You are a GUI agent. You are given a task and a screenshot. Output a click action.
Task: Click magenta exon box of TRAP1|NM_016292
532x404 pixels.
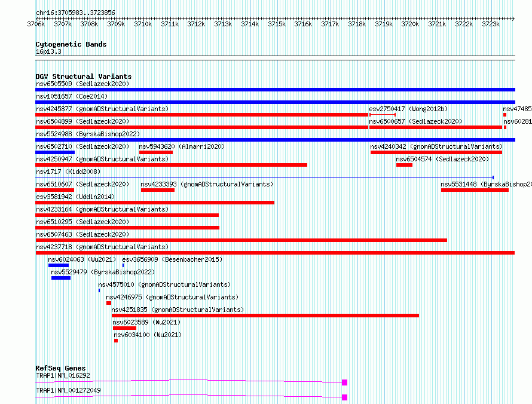pos(344,382)
